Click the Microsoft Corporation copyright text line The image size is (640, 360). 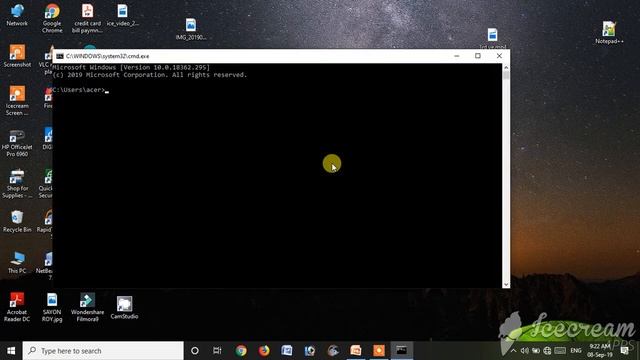[x=150, y=75]
